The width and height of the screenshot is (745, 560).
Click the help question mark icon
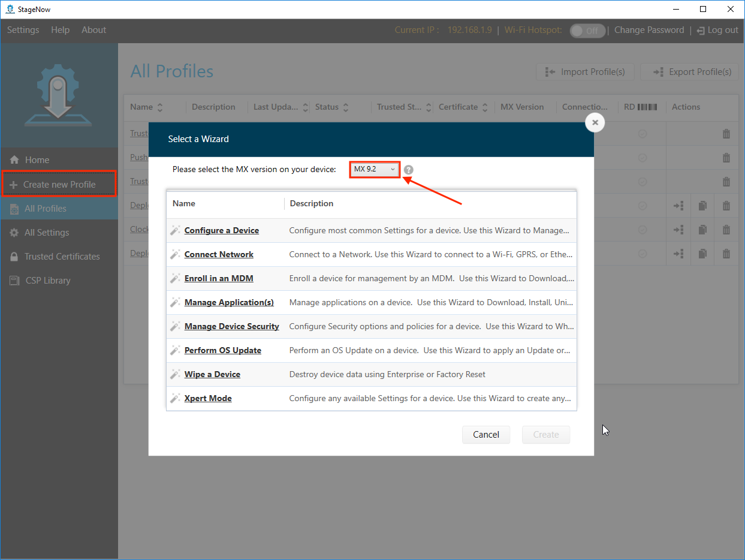pyautogui.click(x=408, y=170)
